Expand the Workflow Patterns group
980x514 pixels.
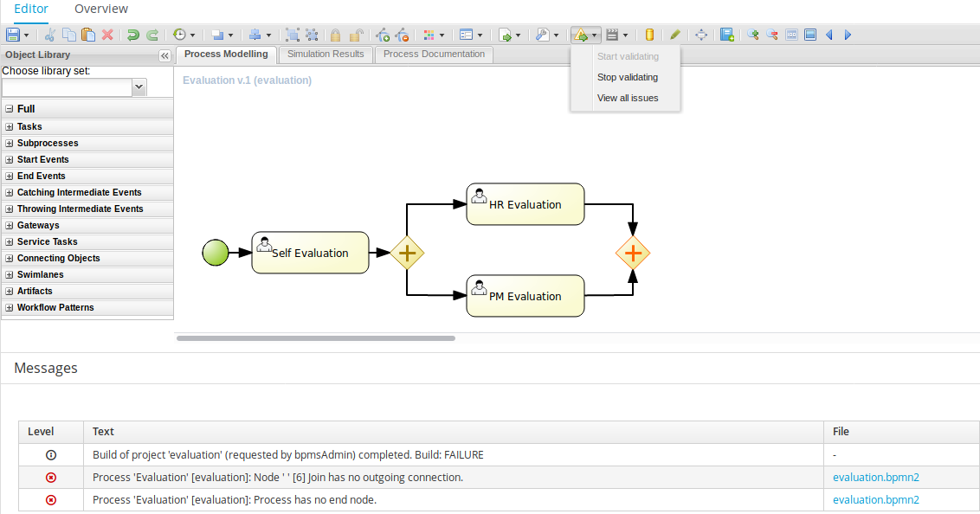pos(10,308)
